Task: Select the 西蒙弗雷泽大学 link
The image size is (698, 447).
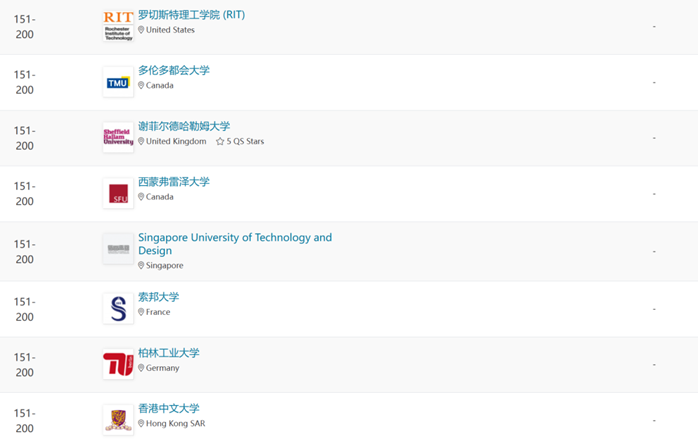Action: [x=174, y=182]
